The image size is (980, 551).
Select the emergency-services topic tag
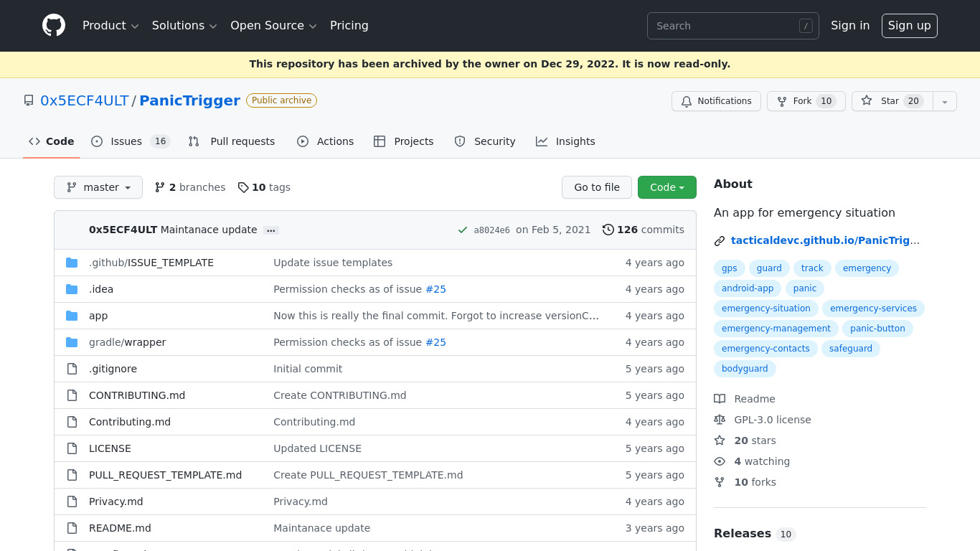[873, 309]
